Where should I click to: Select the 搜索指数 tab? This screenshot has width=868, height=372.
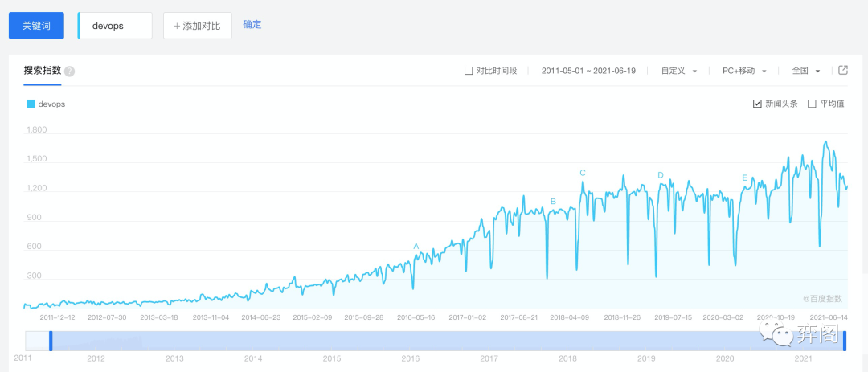pyautogui.click(x=43, y=71)
